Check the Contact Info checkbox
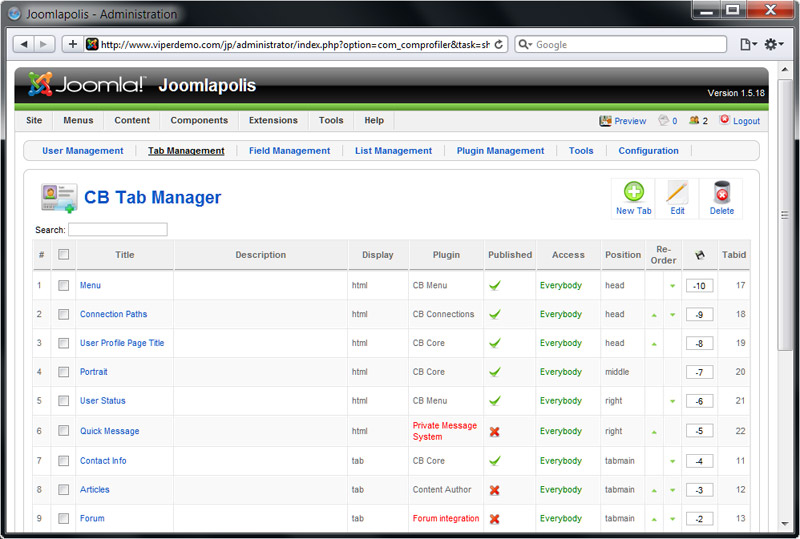The image size is (800, 539). click(63, 461)
